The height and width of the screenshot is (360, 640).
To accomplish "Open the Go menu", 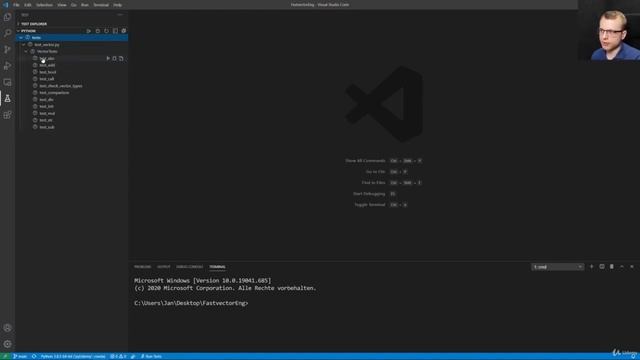I will 74,5.
